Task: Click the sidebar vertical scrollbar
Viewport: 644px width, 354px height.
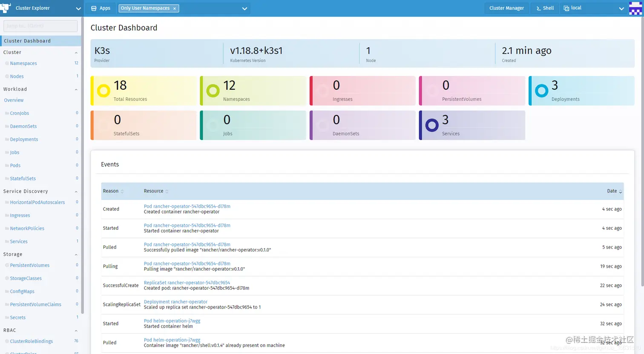Action: coord(82,166)
